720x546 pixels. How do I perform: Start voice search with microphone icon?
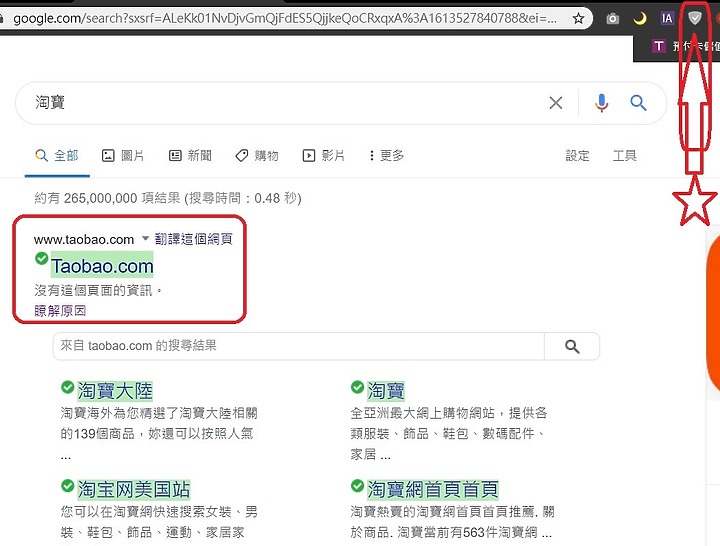[x=602, y=103]
